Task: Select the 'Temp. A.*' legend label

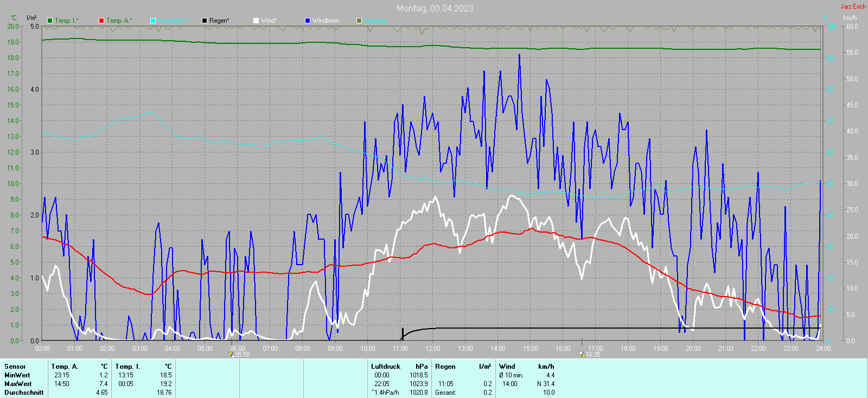Action: point(119,21)
